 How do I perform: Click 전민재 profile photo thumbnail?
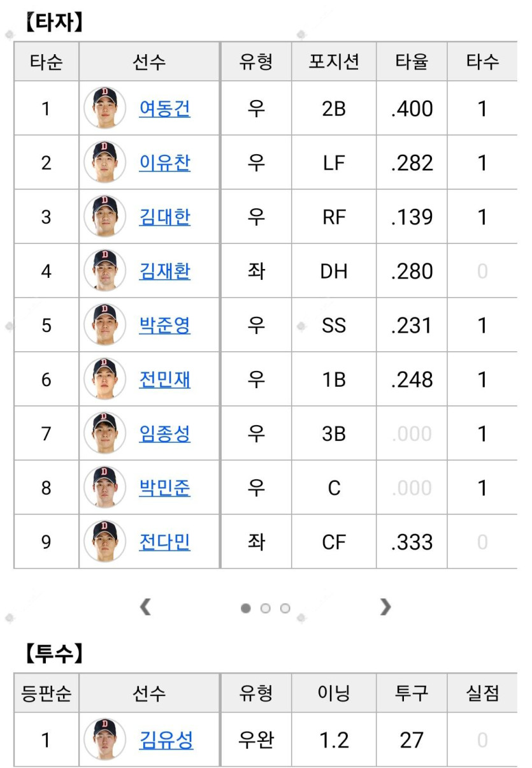104,379
